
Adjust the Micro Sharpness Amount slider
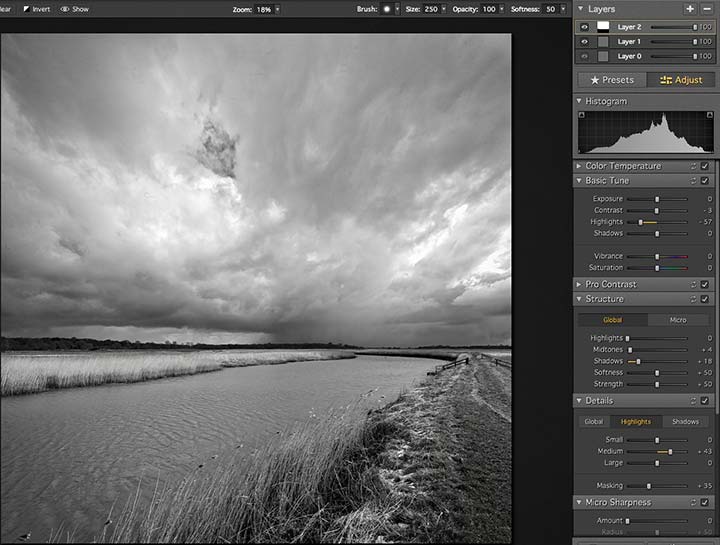click(x=628, y=521)
